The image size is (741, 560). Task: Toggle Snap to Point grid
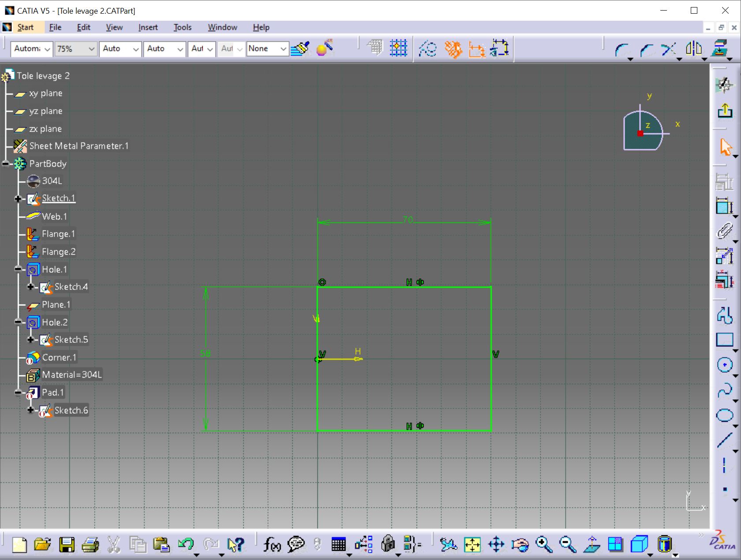398,48
